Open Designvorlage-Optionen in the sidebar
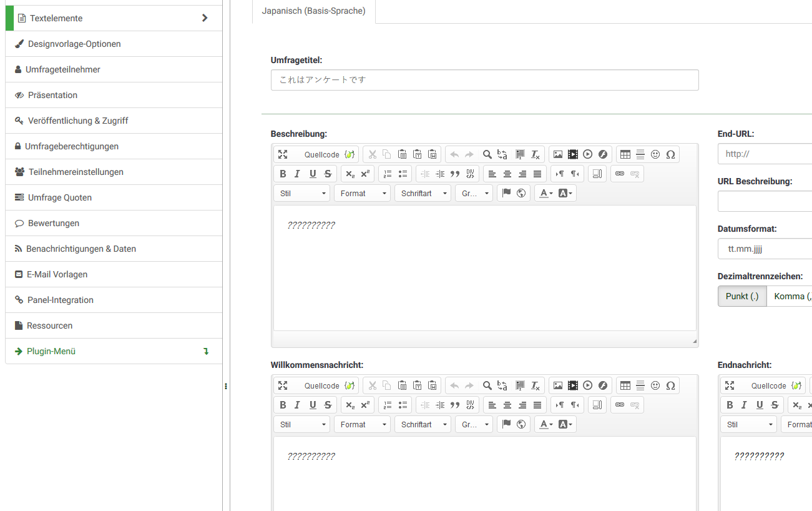The height and width of the screenshot is (511, 812). (114, 44)
